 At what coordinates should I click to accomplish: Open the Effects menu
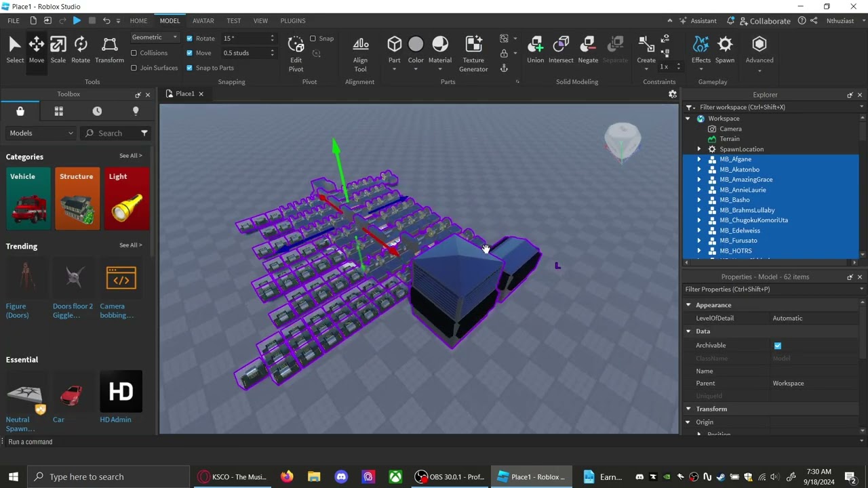click(701, 50)
